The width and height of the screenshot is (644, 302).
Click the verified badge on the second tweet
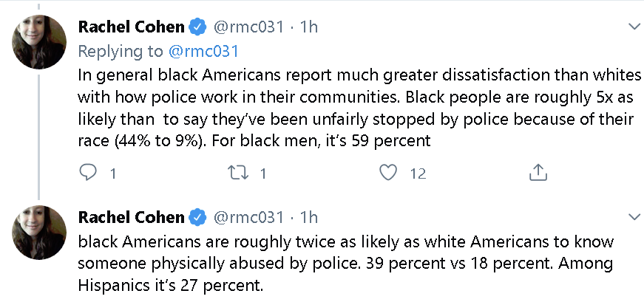(x=197, y=218)
